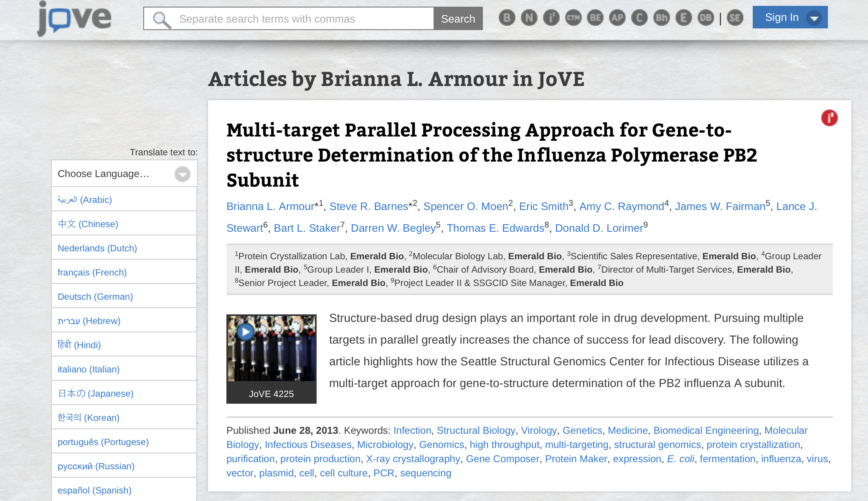Viewport: 868px width, 501px height.
Task: Open the C section icon
Action: [640, 18]
